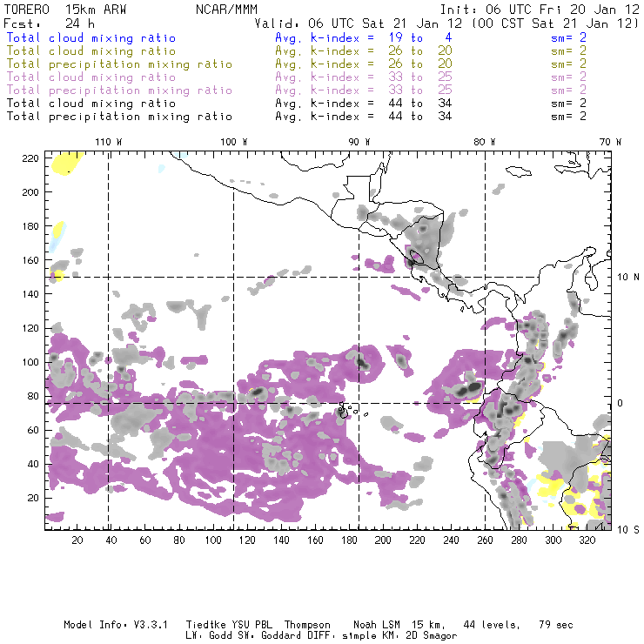The width and height of the screenshot is (644, 644).
Task: Click the '110 W' longitude label
Action: point(109,142)
